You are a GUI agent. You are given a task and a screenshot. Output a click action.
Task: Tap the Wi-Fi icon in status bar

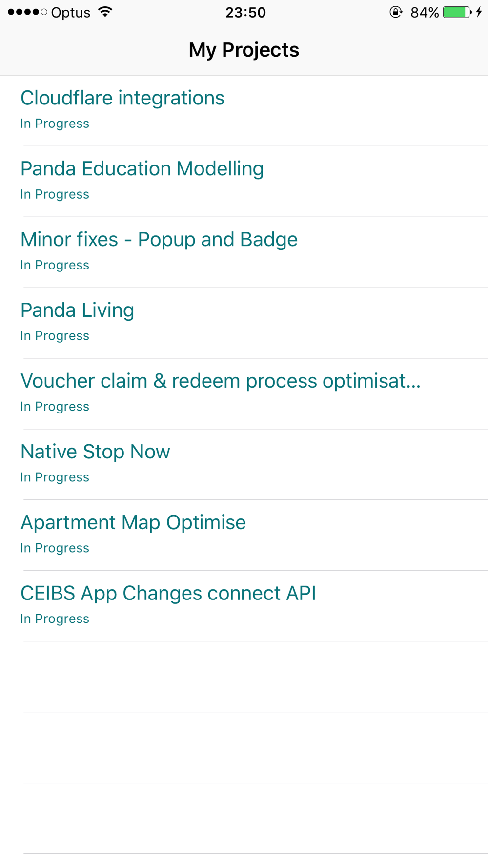tap(105, 12)
